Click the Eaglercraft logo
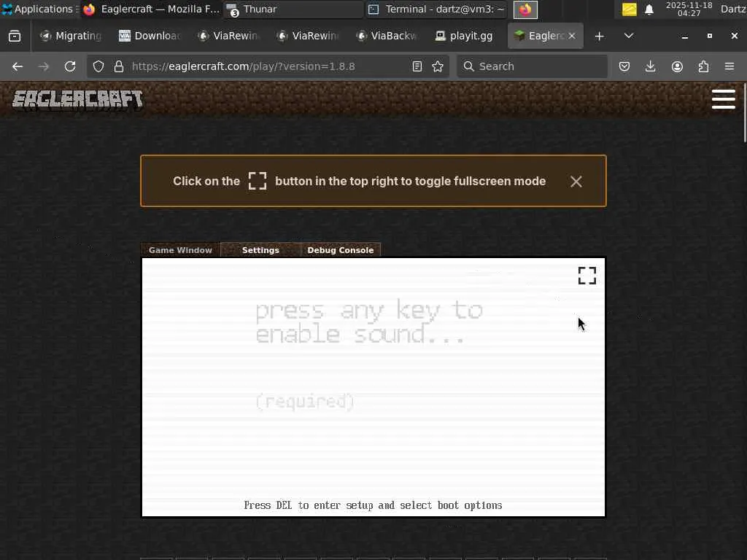The height and width of the screenshot is (560, 747). click(77, 100)
